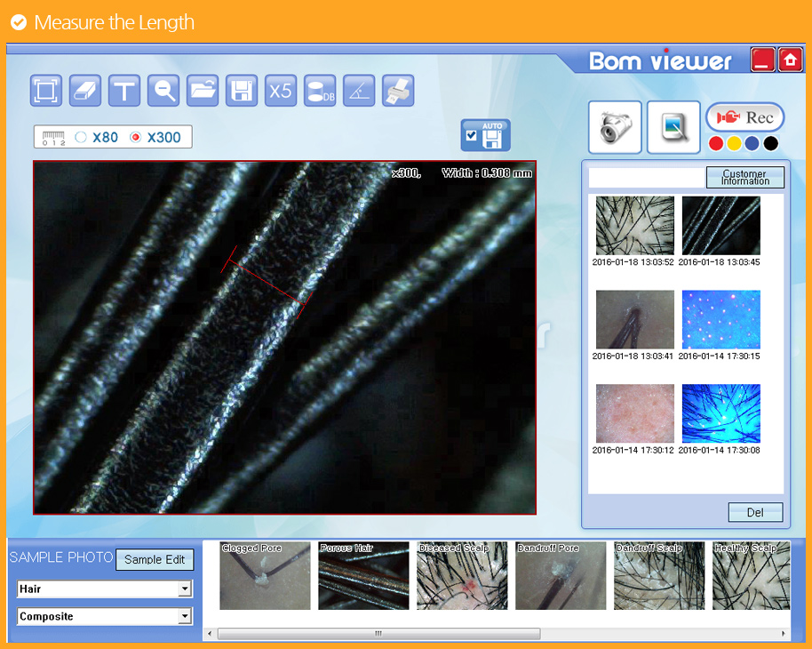The height and width of the screenshot is (649, 812).
Task: Click the zoom out magnifier icon
Action: 163,91
